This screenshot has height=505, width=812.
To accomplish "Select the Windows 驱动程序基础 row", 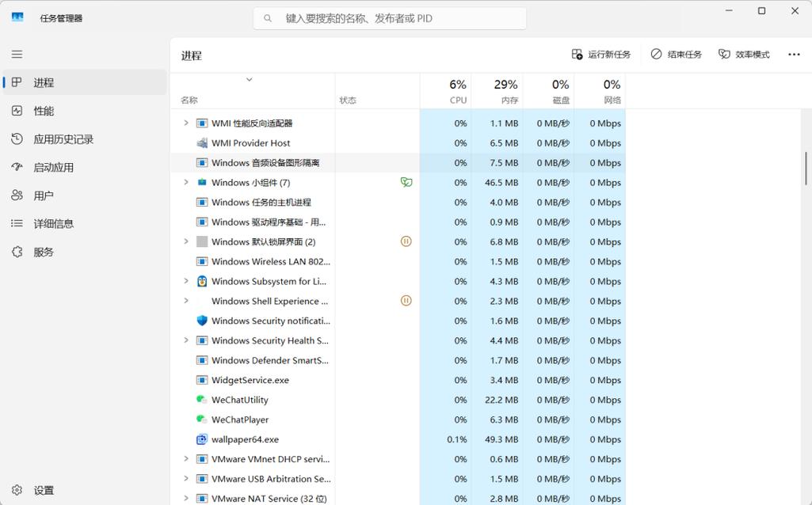I will 398,222.
